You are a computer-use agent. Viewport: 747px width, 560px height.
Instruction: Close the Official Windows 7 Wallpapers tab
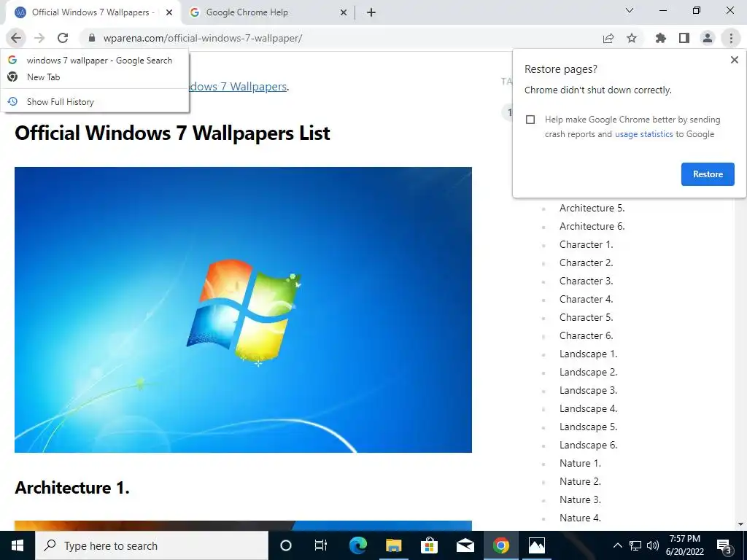click(169, 12)
